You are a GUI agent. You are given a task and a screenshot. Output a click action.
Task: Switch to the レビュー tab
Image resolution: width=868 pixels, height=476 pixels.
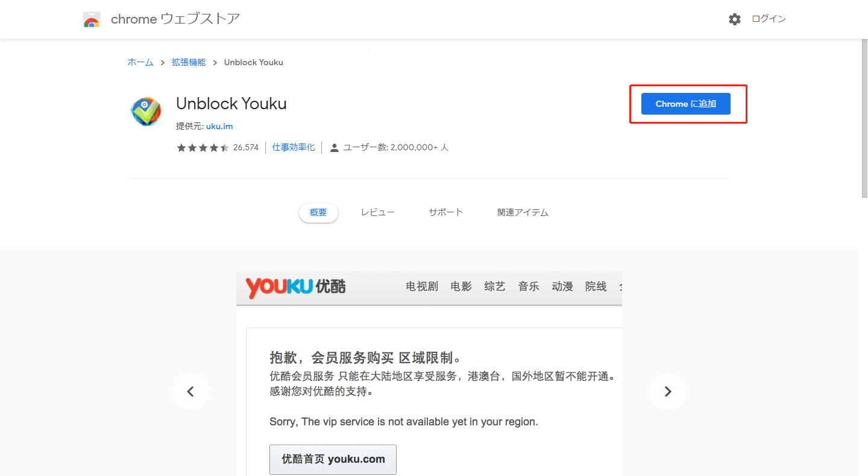click(x=378, y=212)
